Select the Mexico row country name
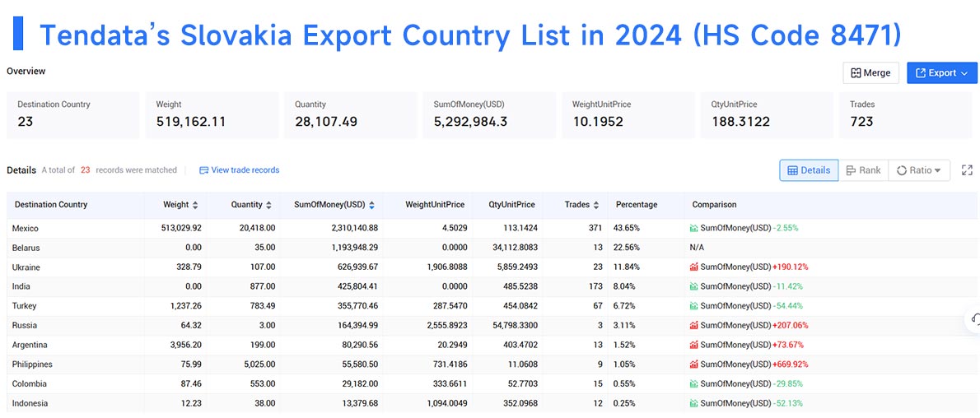The width and height of the screenshot is (980, 418). pyautogui.click(x=25, y=228)
